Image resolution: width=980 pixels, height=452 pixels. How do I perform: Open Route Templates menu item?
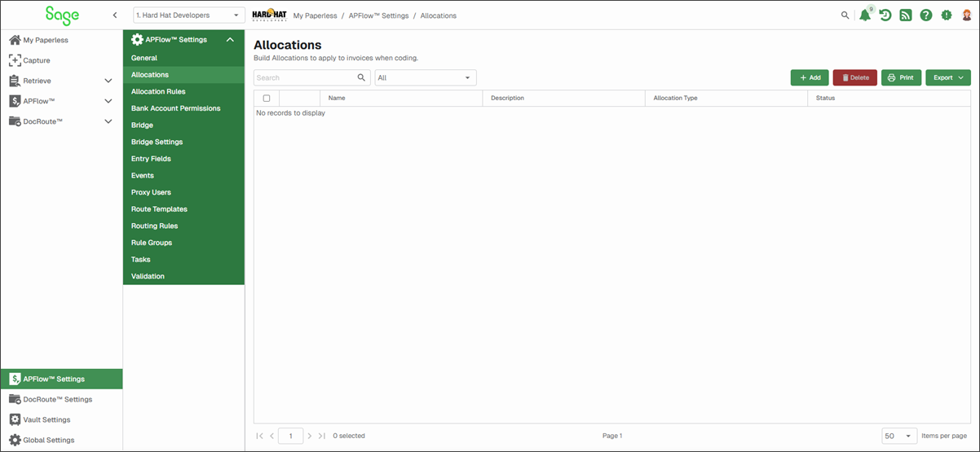coord(183,209)
